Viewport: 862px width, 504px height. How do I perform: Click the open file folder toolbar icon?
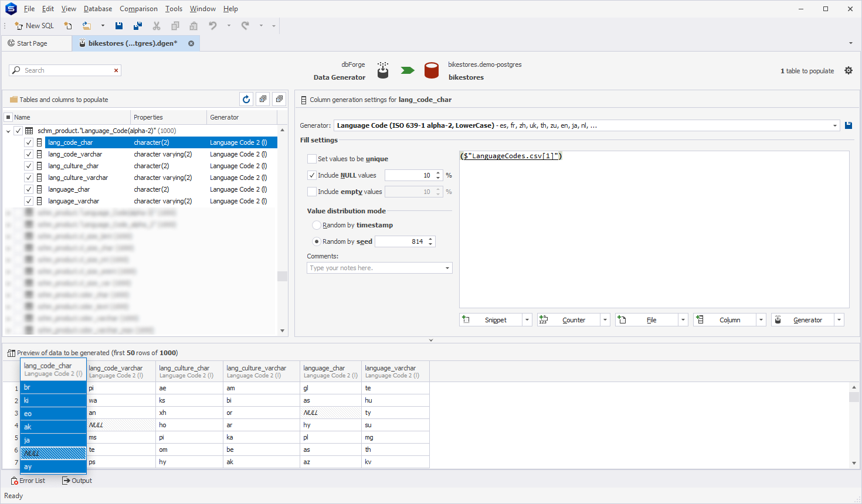tap(87, 26)
